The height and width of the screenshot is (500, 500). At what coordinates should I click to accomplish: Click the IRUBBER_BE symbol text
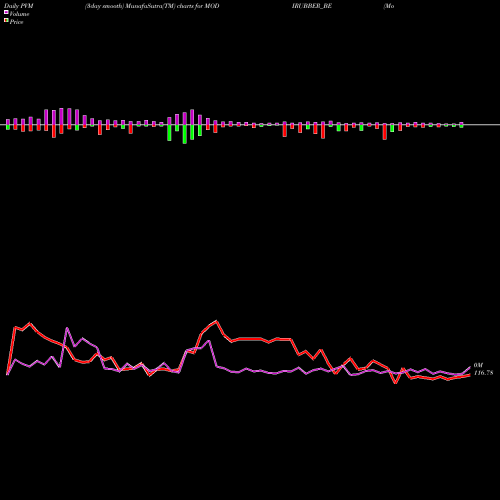tap(312, 6)
